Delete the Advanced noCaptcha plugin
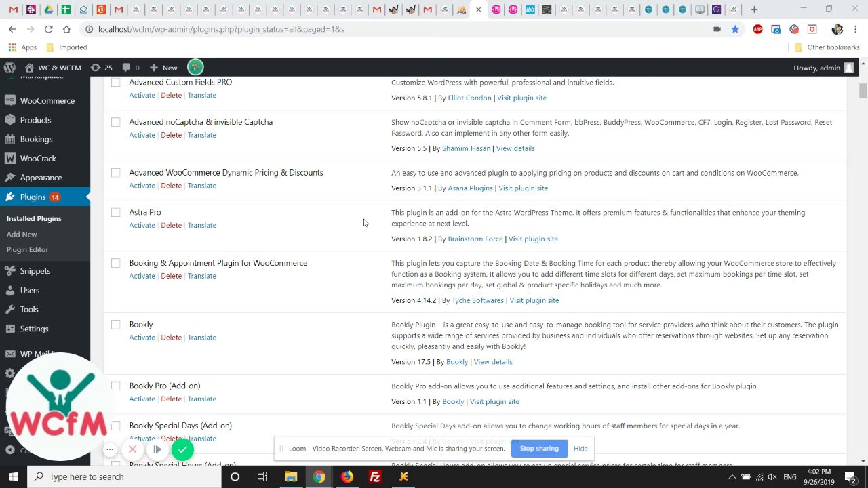 (171, 135)
